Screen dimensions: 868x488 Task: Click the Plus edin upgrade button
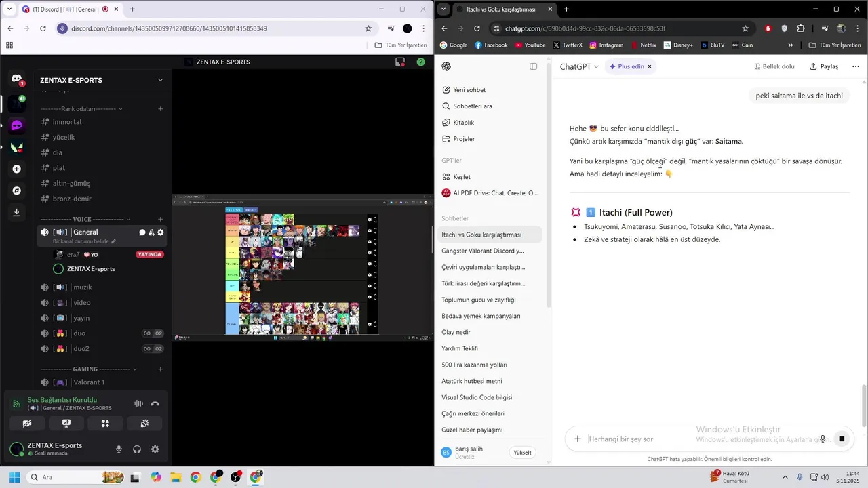tap(627, 66)
